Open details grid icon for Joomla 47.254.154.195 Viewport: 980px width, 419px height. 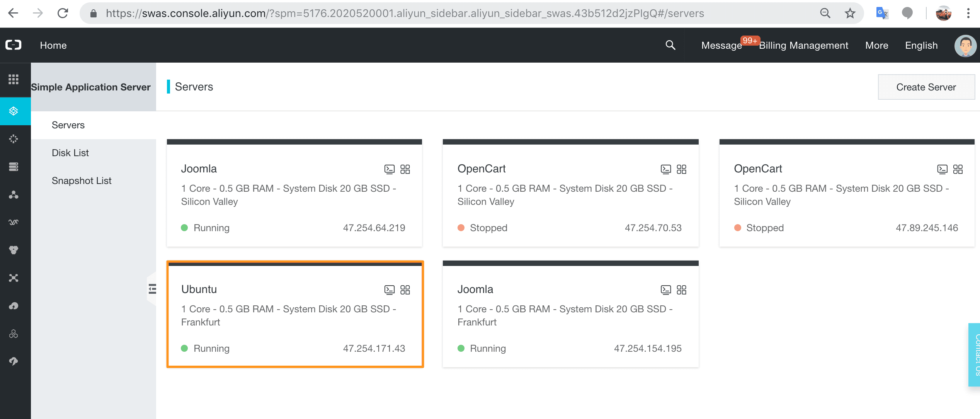[682, 290]
